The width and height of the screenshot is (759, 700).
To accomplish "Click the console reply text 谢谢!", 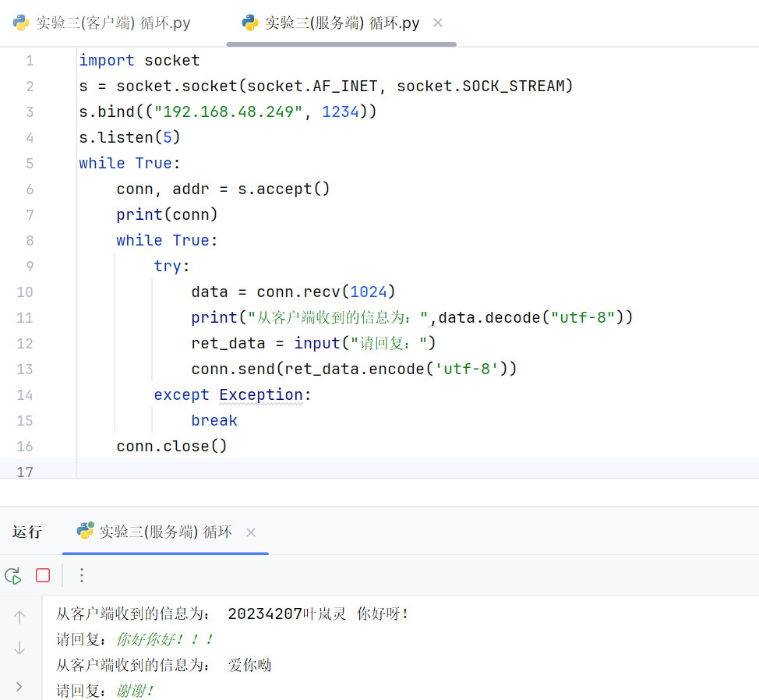I will click(x=135, y=691).
